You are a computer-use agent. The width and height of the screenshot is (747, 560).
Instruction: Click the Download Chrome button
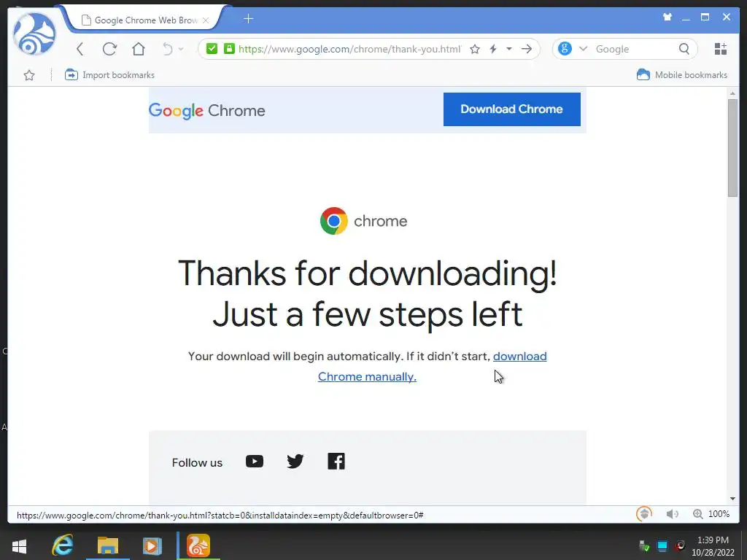pos(511,109)
